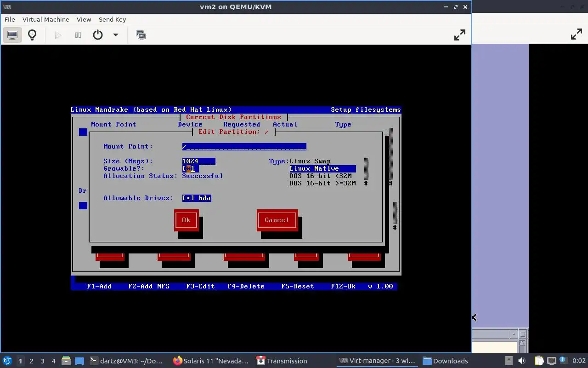
Task: Click the F12-Ok footer hint
Action: 343,286
